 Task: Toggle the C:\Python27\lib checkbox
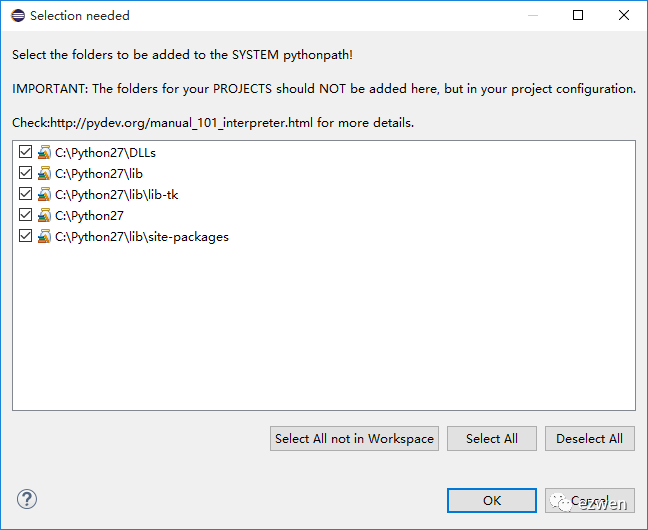click(26, 173)
